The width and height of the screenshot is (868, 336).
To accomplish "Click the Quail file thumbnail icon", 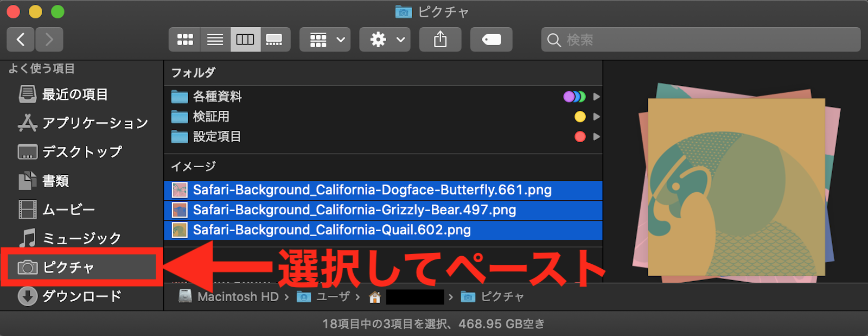I will click(x=180, y=230).
